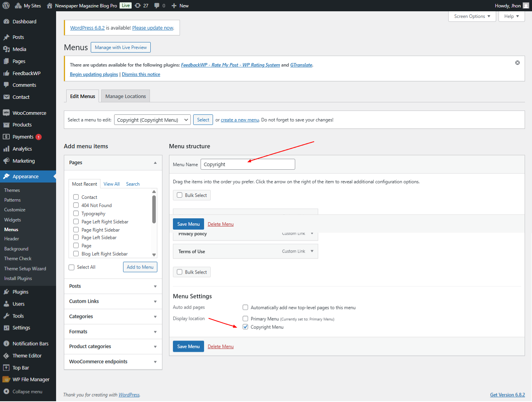Screen dimensions: 532x402
Task: Open the My Sites network icon
Action: (18, 5)
